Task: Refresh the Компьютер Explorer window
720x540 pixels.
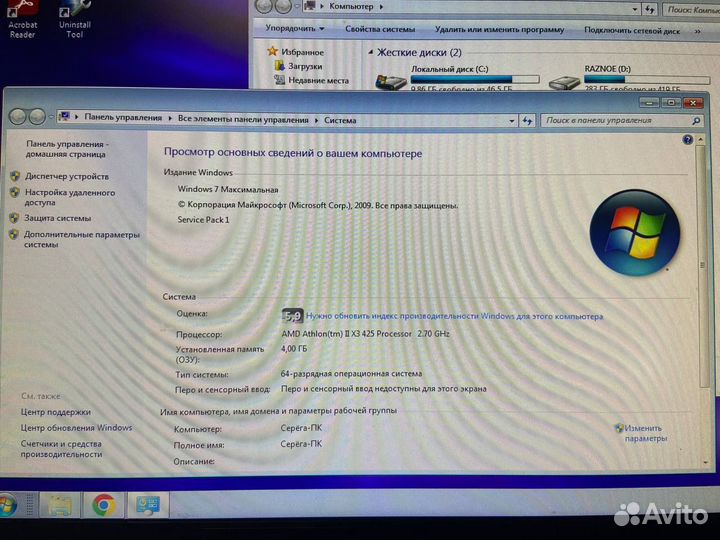Action: (650, 9)
